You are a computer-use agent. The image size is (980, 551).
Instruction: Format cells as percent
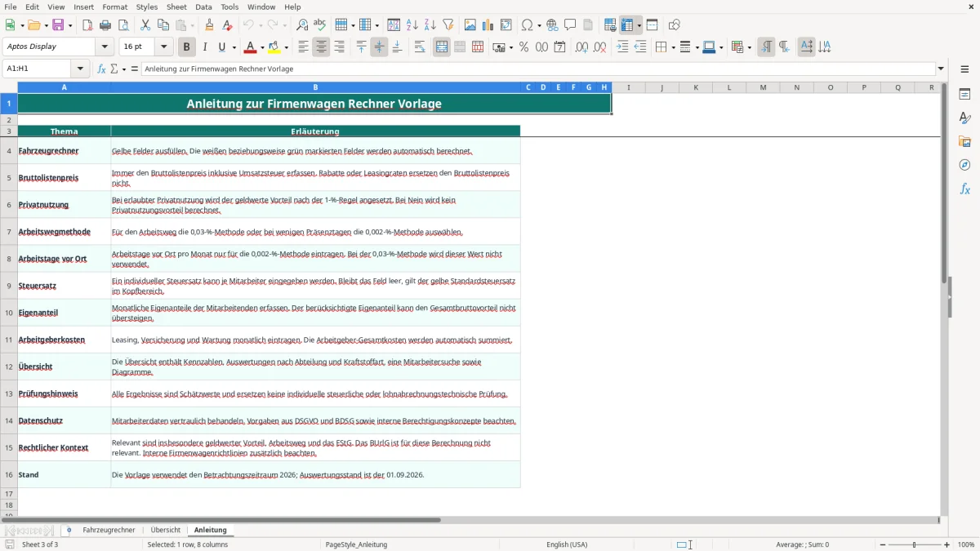click(x=523, y=47)
